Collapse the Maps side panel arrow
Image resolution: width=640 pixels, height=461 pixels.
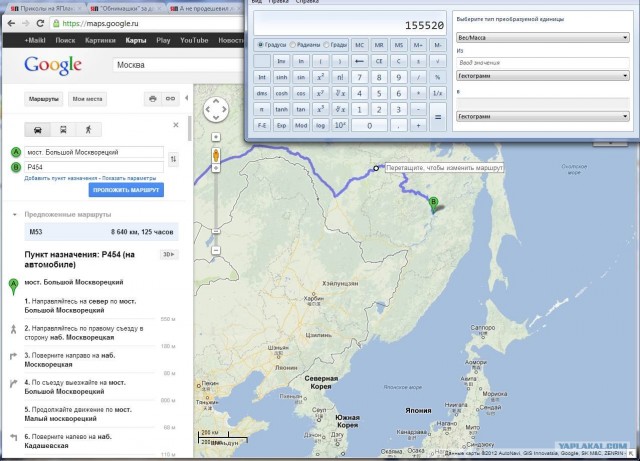(187, 98)
